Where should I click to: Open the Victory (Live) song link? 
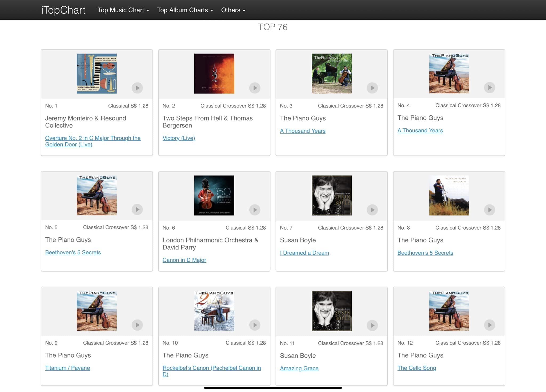pos(179,138)
